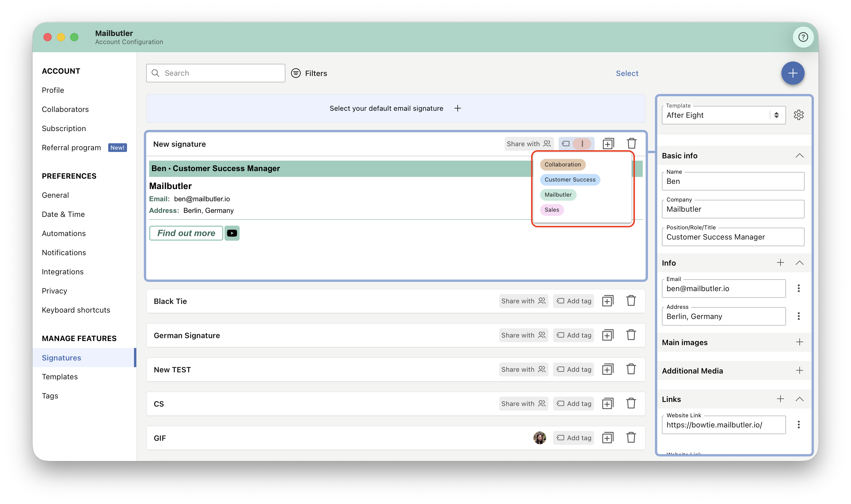Click Add tag on Black Tie
Screen dimensions: 851x504
pos(573,301)
